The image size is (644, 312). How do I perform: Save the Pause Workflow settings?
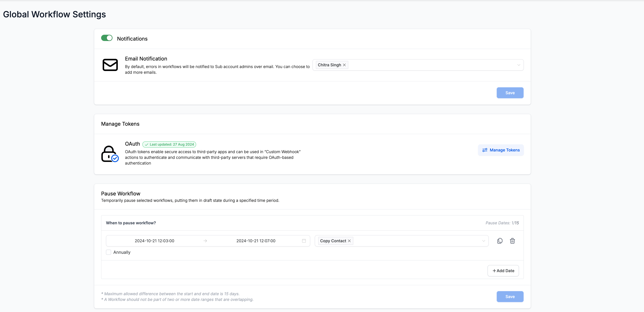(x=510, y=296)
